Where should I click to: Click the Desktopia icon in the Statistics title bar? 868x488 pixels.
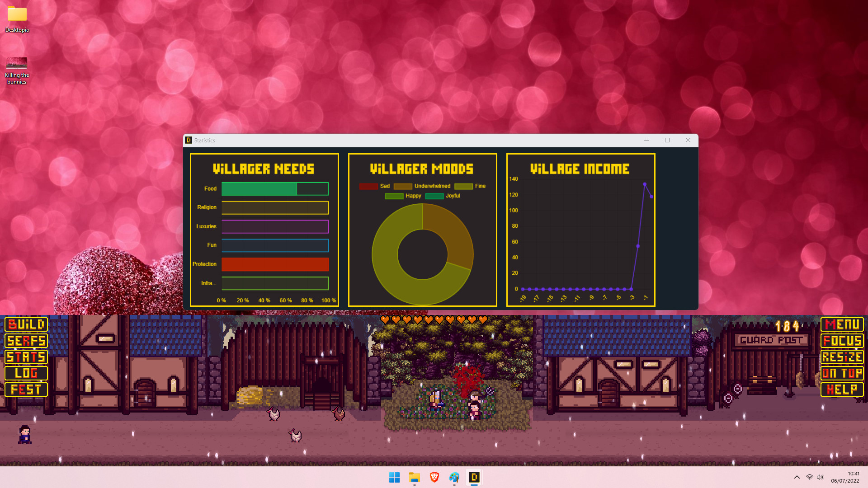(188, 140)
